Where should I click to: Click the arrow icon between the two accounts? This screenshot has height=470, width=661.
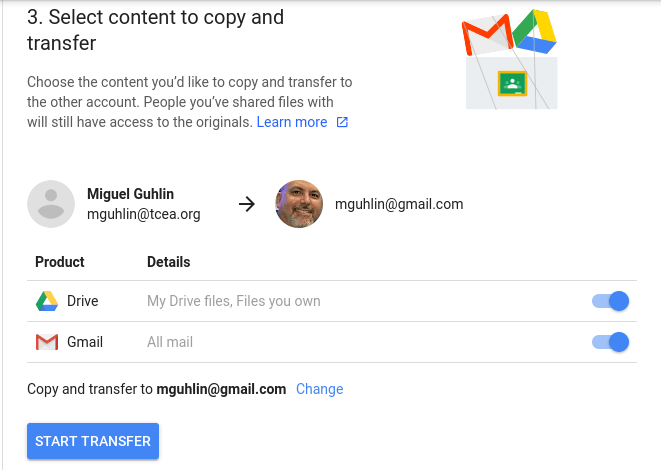point(247,204)
